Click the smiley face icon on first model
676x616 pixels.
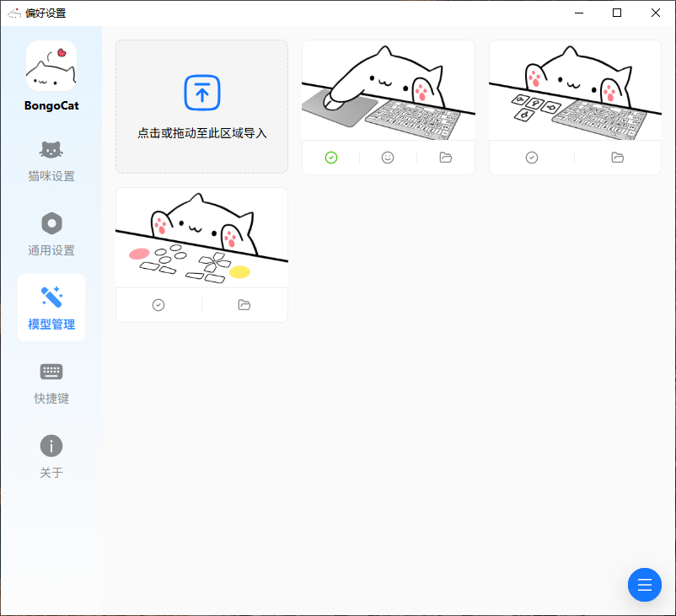pyautogui.click(x=388, y=158)
